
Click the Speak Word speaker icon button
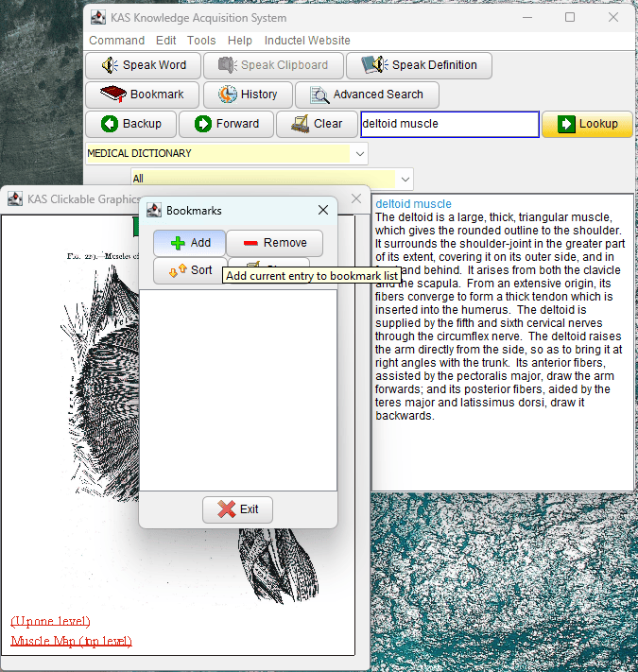pos(143,65)
